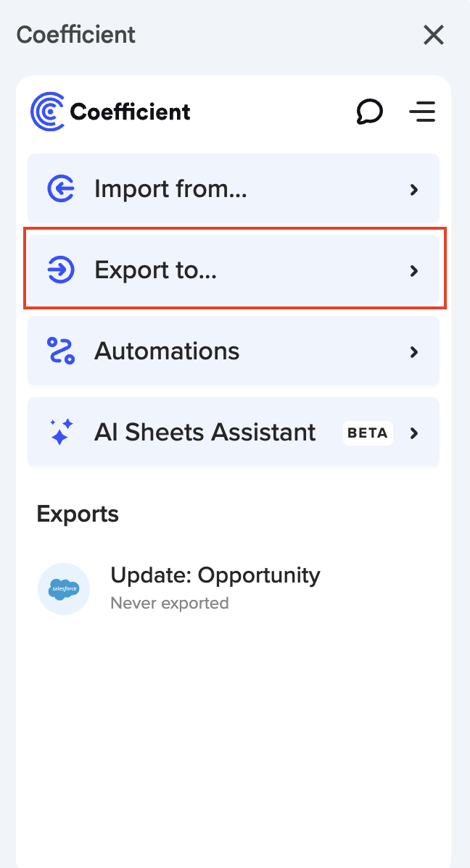Click the Automations path icon
Viewport: 470px width, 868px height.
point(61,351)
